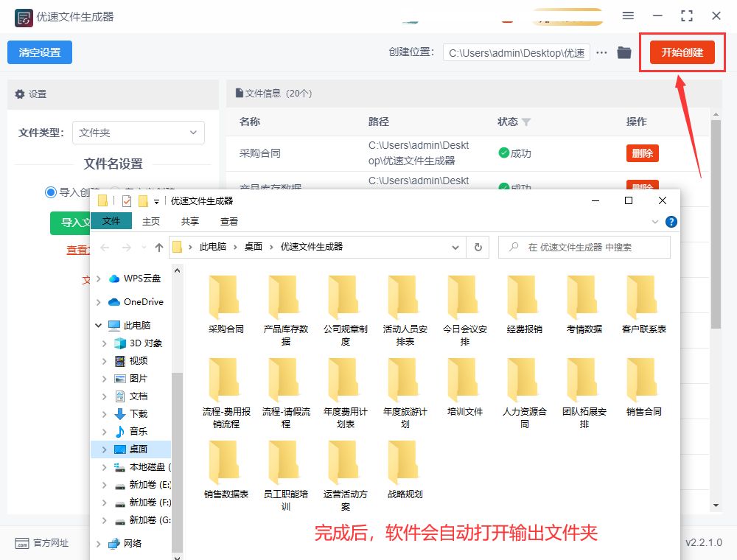737x560 pixels.
Task: Expand the 网络 tree node
Action: click(98, 544)
